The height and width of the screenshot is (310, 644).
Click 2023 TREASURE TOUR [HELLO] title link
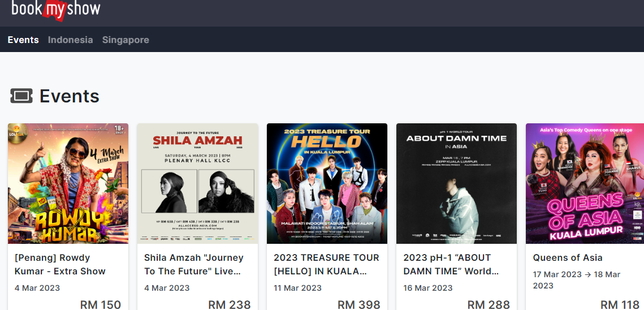pyautogui.click(x=326, y=264)
